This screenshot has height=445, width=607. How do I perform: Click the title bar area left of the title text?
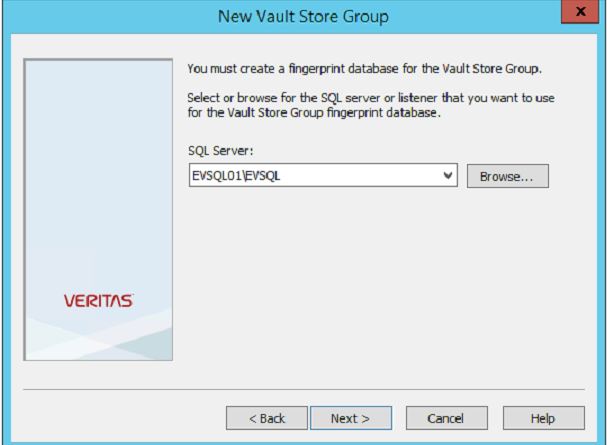100,16
